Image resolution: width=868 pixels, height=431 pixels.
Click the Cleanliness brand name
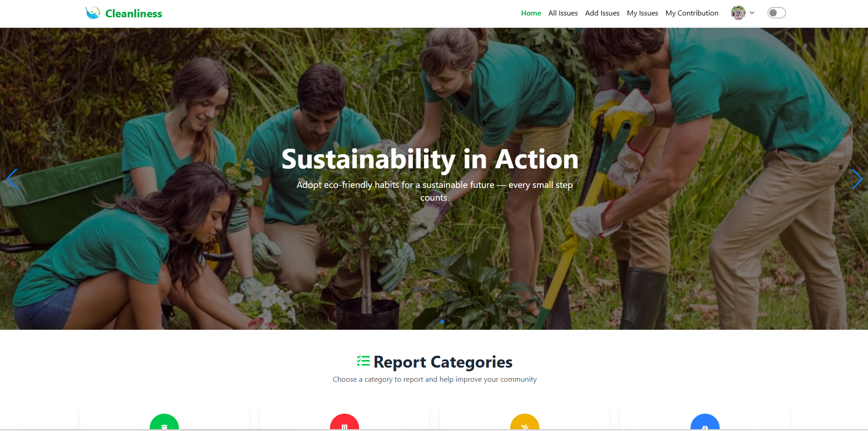(134, 14)
